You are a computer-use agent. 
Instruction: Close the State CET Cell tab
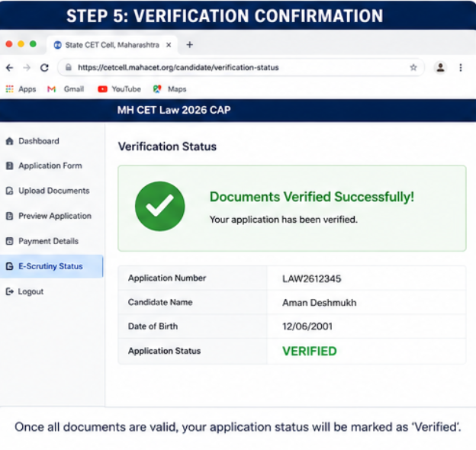(x=169, y=45)
